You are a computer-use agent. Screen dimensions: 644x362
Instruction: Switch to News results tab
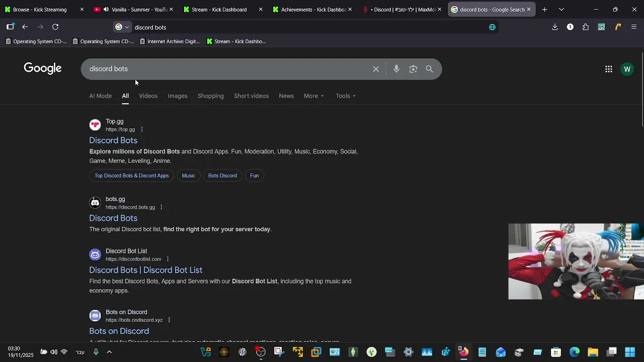286,96
